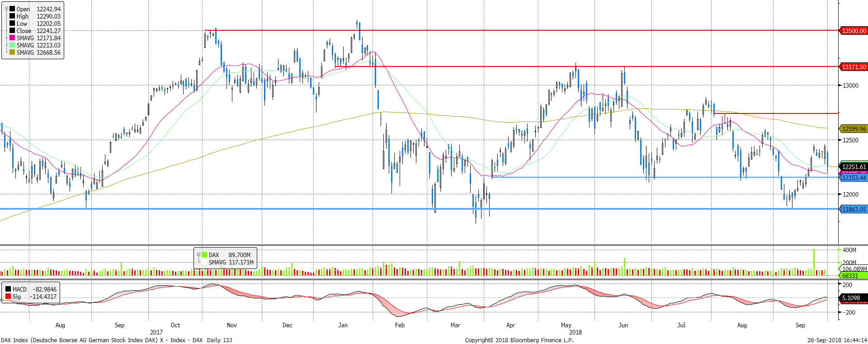Click the red Sig color swatch
Screen dimensions: 868x344
click(8, 296)
